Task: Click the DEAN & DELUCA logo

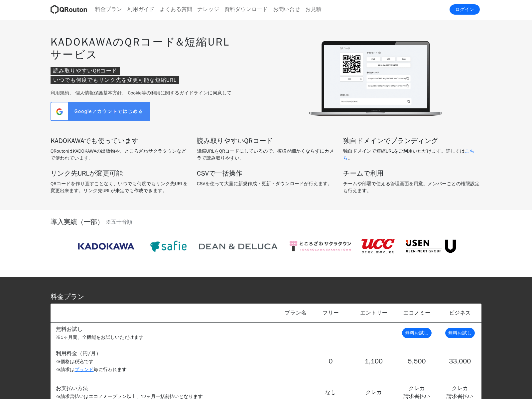Action: (x=238, y=246)
